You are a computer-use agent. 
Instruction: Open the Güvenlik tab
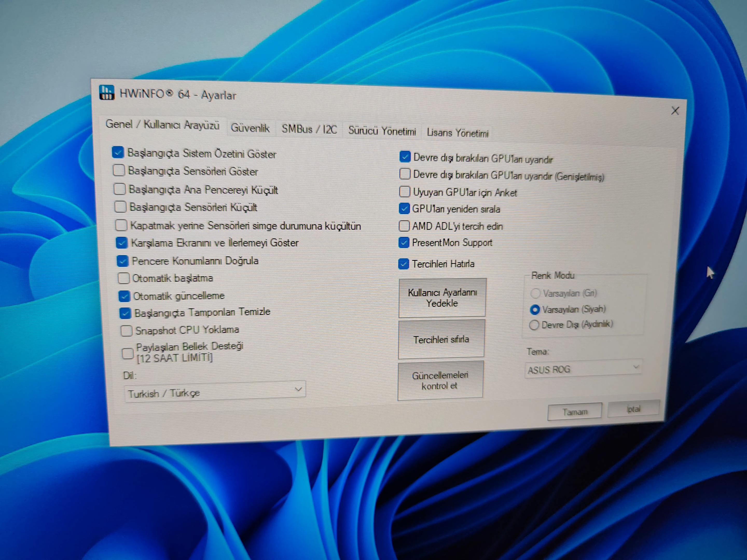click(x=250, y=128)
